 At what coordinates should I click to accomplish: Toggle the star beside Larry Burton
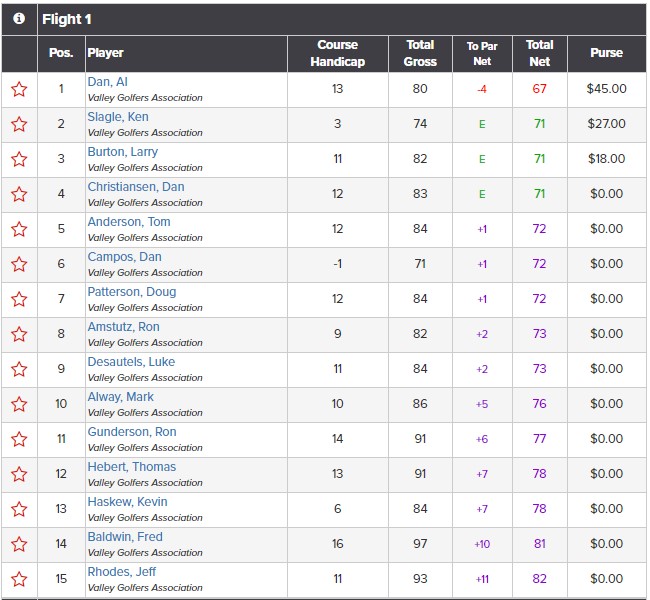point(19,159)
